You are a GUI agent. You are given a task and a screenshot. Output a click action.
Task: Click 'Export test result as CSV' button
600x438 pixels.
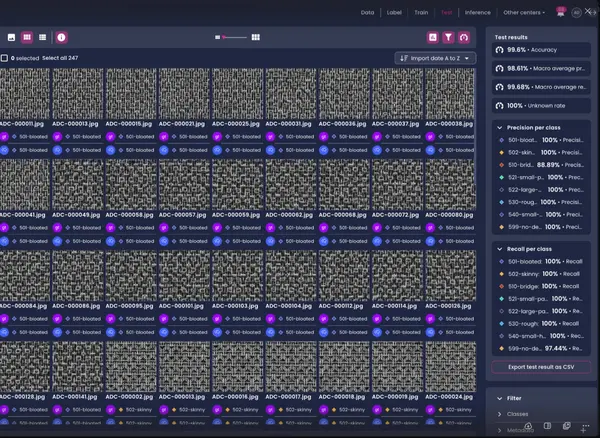541,367
